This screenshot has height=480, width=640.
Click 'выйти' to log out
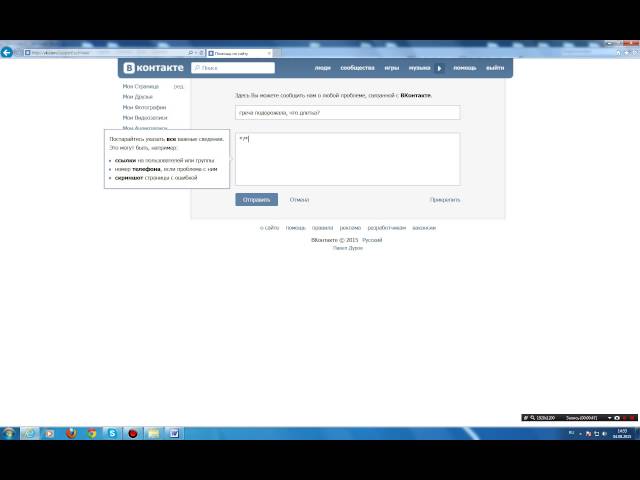pyautogui.click(x=495, y=68)
